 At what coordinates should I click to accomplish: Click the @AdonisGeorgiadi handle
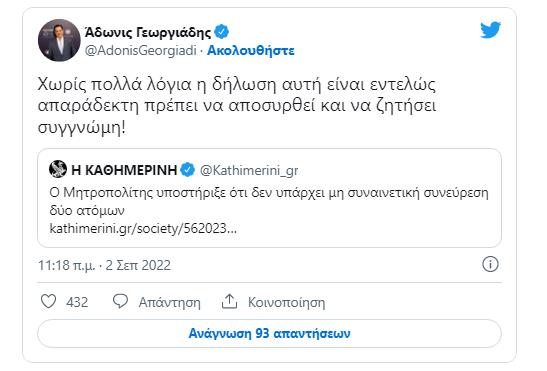(141, 51)
